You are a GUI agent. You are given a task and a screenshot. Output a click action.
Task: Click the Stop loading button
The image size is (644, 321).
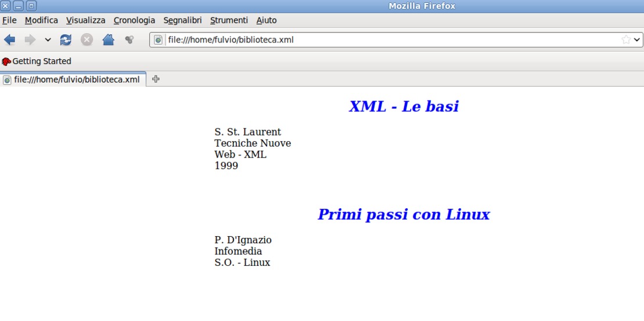coord(87,40)
